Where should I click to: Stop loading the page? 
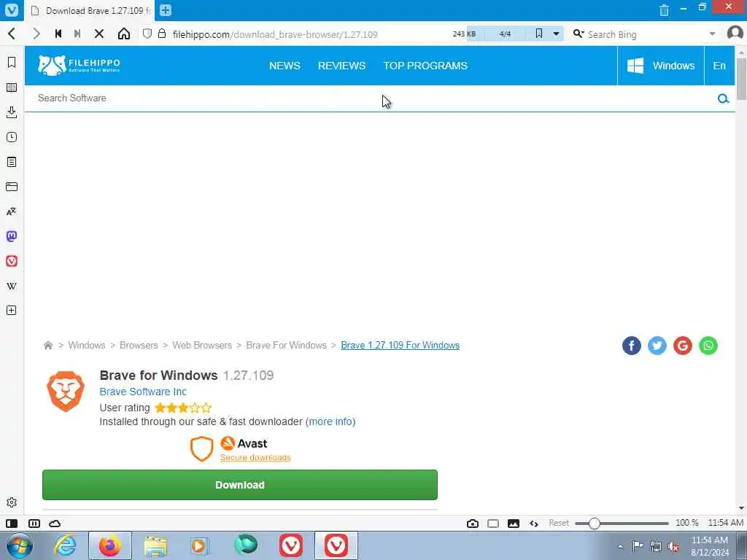pos(99,34)
